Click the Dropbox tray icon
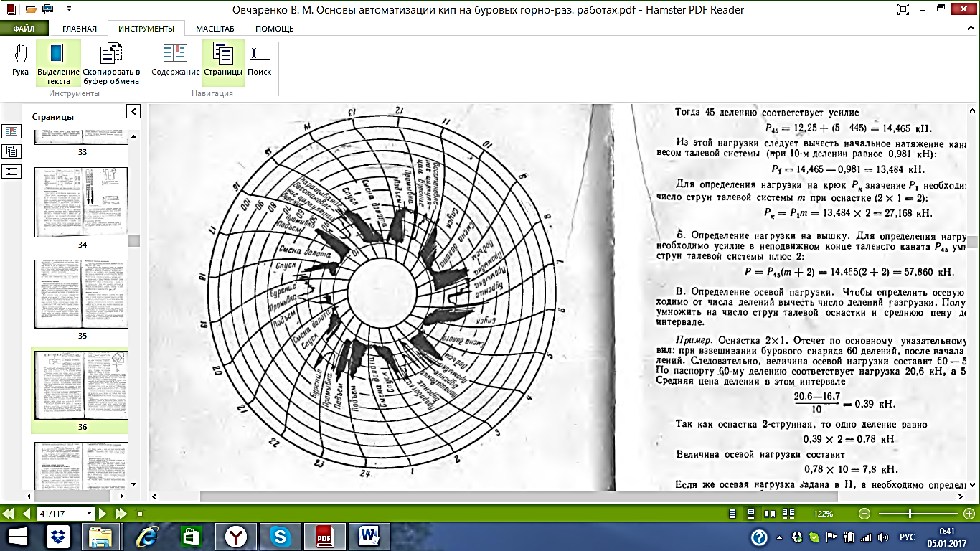The width and height of the screenshot is (980, 551). coord(797,537)
